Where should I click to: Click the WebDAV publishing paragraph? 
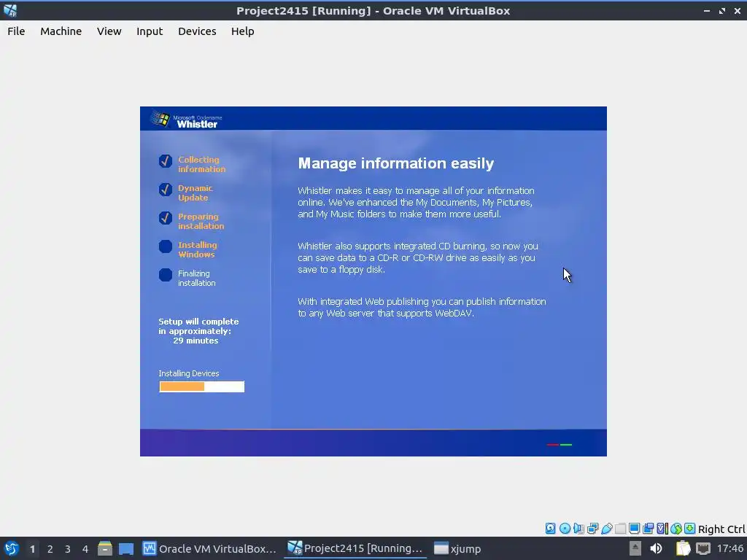(x=422, y=307)
